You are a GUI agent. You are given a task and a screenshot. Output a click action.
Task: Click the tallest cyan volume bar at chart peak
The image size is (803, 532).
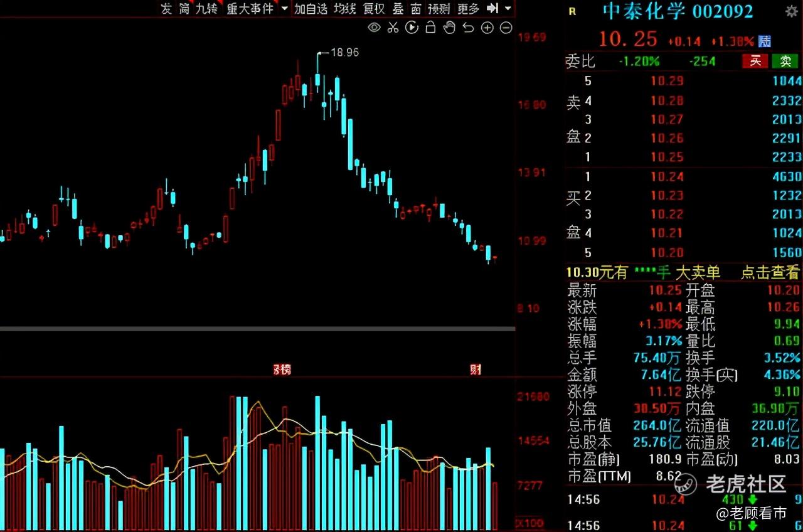[317, 463]
